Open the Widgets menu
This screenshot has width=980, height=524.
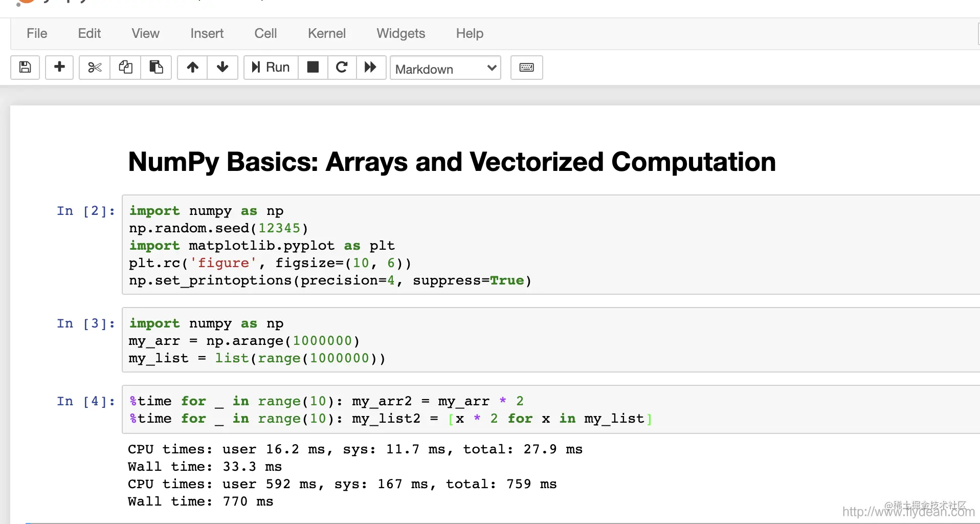401,33
